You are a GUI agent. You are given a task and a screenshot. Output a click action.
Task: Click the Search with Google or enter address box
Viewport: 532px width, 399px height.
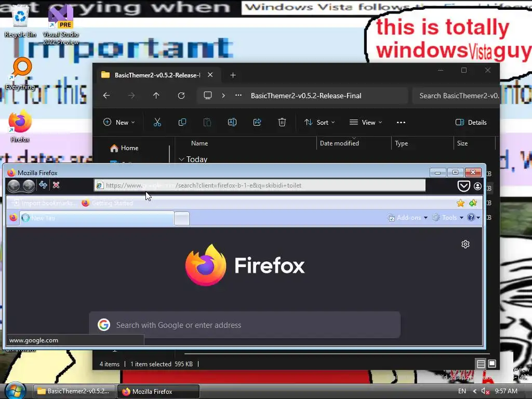point(245,325)
